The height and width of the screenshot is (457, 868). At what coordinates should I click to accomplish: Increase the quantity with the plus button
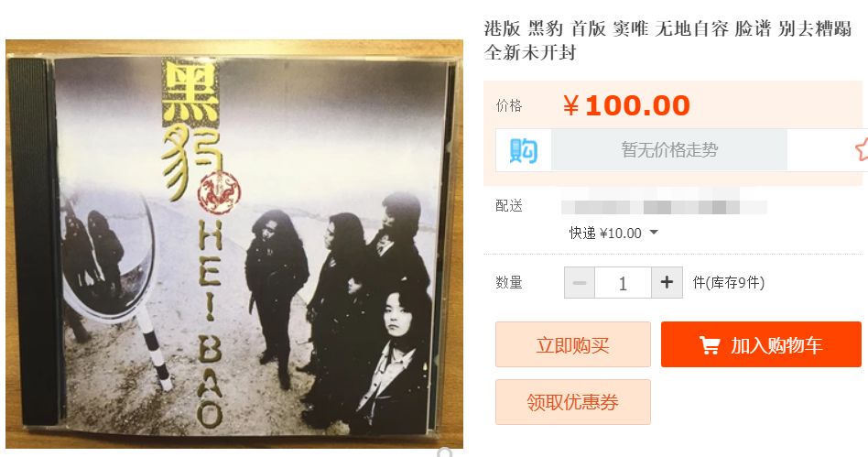[x=667, y=282]
